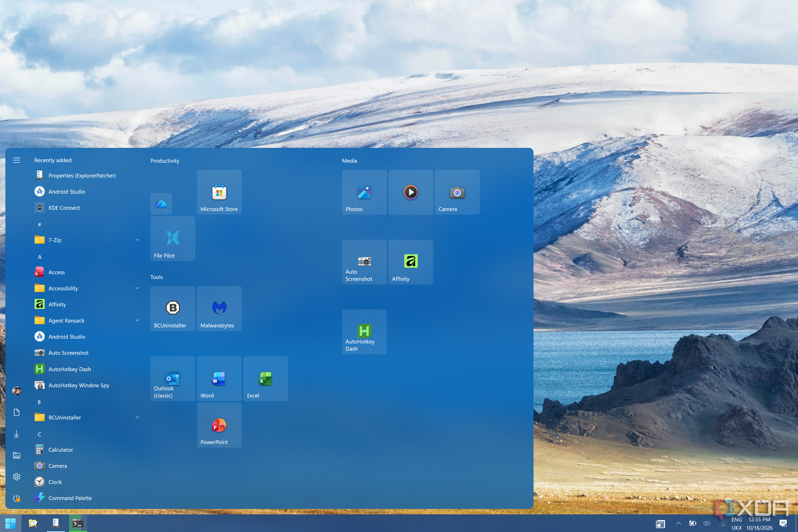Screen dimensions: 798x532
Task: Open the volume speaker tray icon
Action: 707,523
